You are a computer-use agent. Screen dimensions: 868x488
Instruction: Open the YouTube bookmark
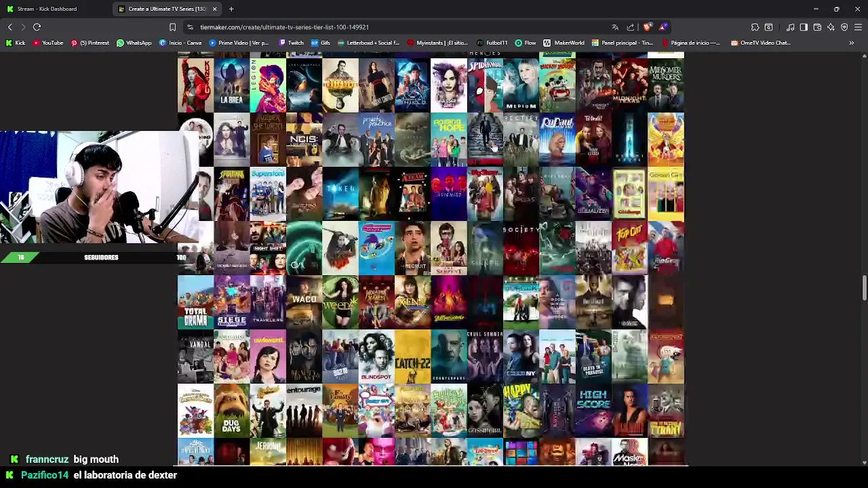click(x=48, y=43)
